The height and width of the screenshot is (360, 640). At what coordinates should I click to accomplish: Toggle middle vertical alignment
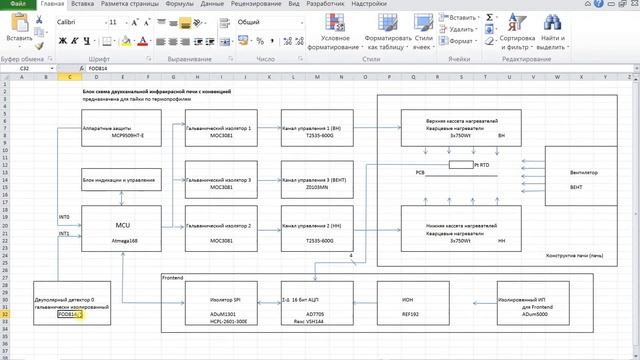click(x=173, y=23)
